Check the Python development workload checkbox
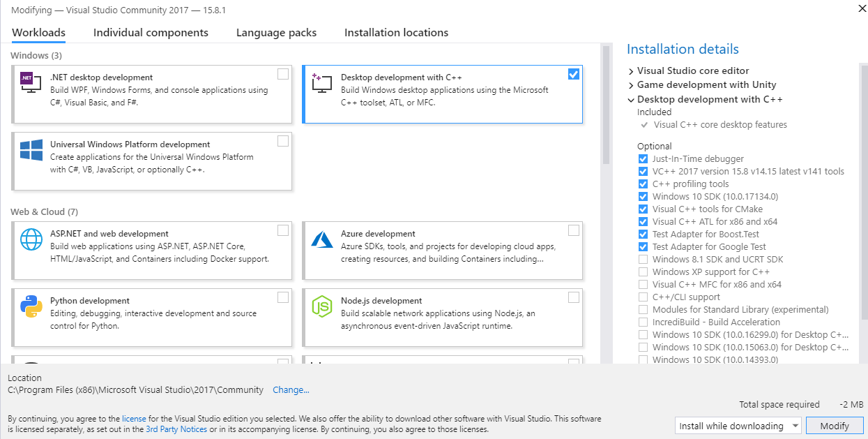The width and height of the screenshot is (868, 439). tap(283, 297)
